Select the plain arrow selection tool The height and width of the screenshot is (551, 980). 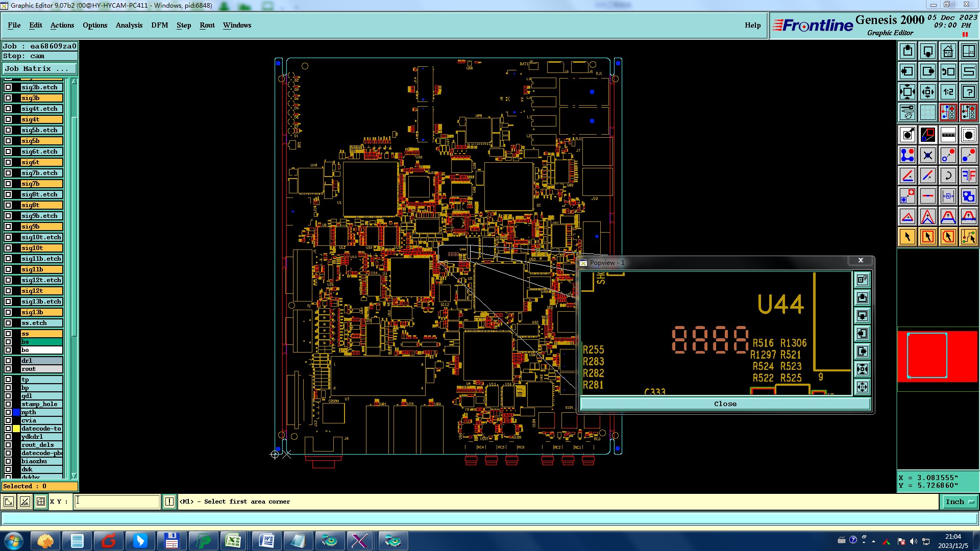[x=907, y=237]
